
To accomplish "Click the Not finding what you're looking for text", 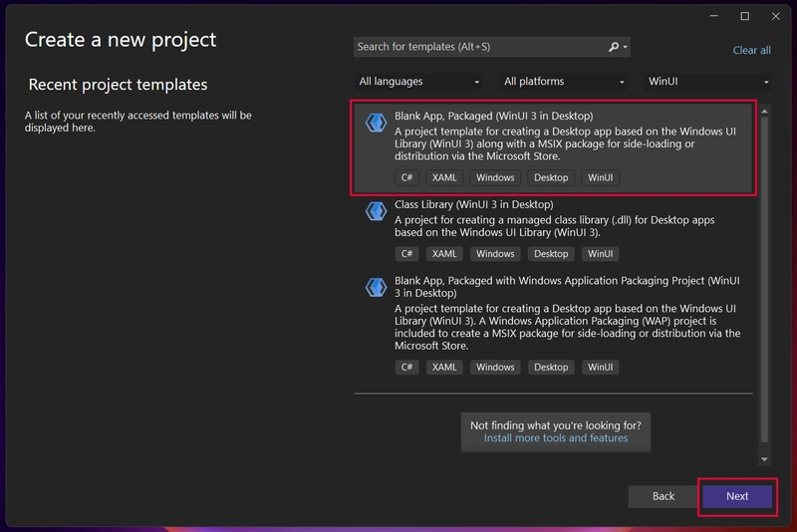I will [x=556, y=425].
